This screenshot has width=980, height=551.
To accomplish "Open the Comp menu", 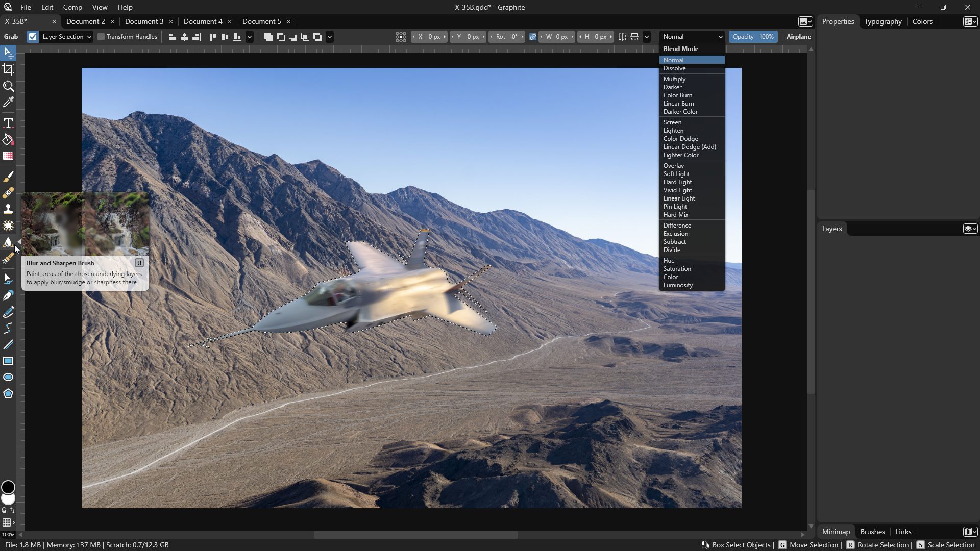I will click(x=72, y=7).
